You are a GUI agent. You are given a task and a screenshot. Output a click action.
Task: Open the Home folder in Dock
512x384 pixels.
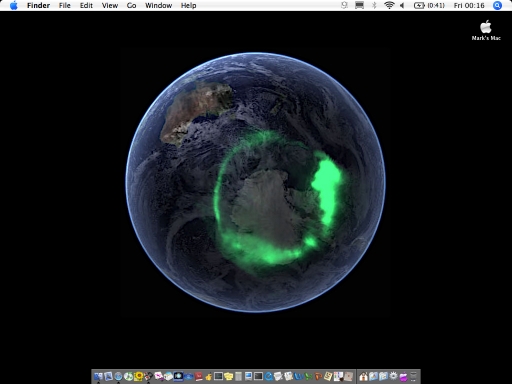click(x=364, y=376)
